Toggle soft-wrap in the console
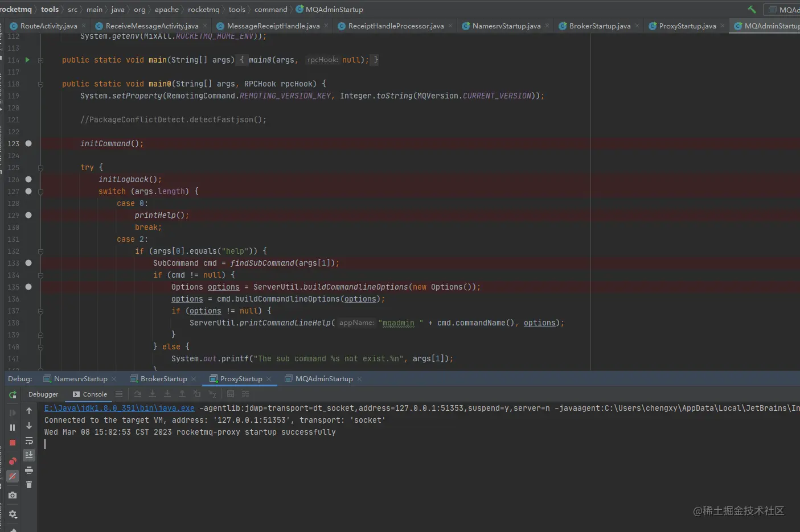Viewport: 800px width, 532px height. pyautogui.click(x=29, y=440)
